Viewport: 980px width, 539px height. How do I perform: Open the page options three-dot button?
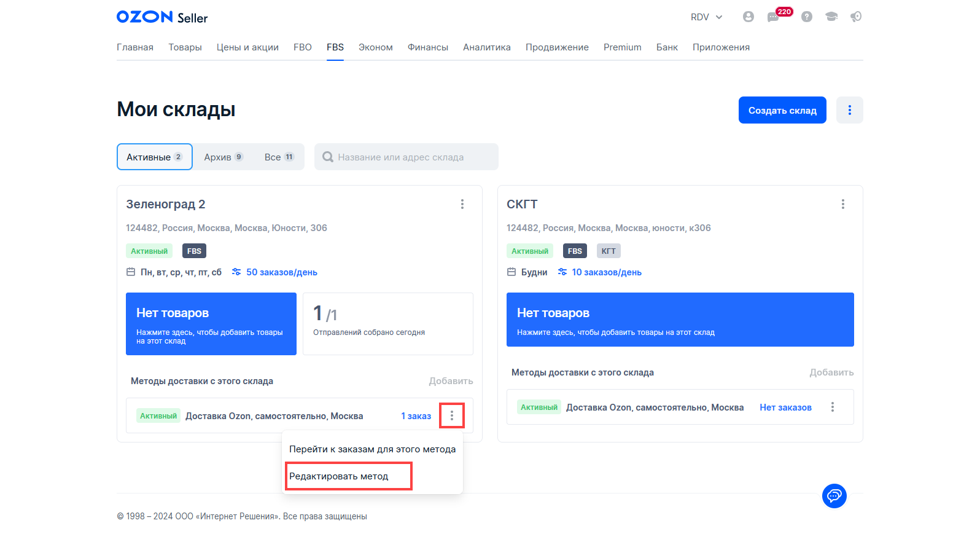(850, 110)
